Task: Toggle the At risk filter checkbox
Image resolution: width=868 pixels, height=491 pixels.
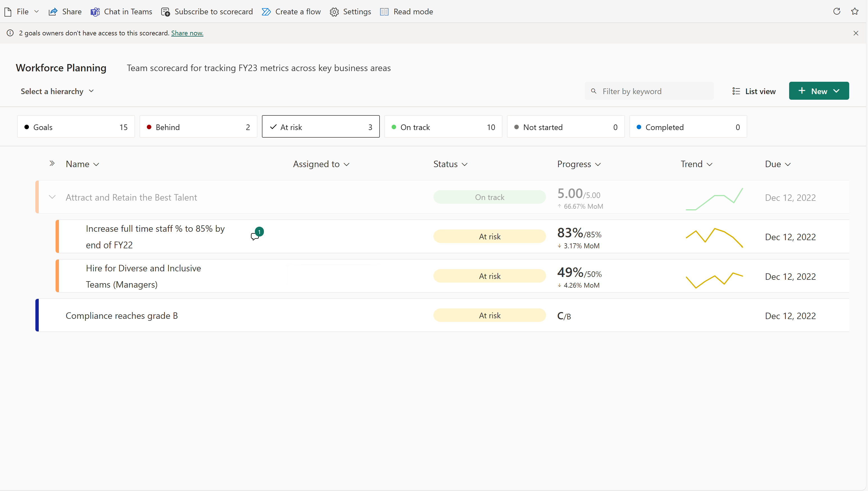Action: (x=321, y=126)
